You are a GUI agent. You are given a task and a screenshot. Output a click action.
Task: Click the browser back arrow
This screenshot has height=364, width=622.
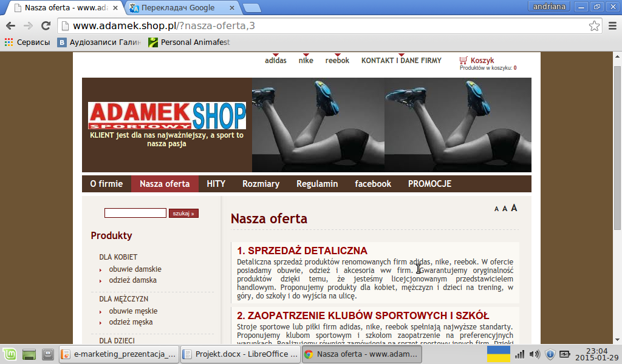(x=10, y=26)
